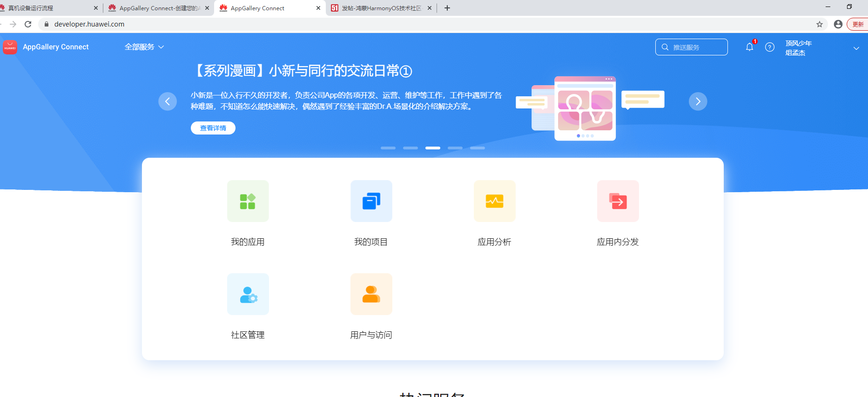Click the 应用分析 label
868x397 pixels.
[x=494, y=242]
